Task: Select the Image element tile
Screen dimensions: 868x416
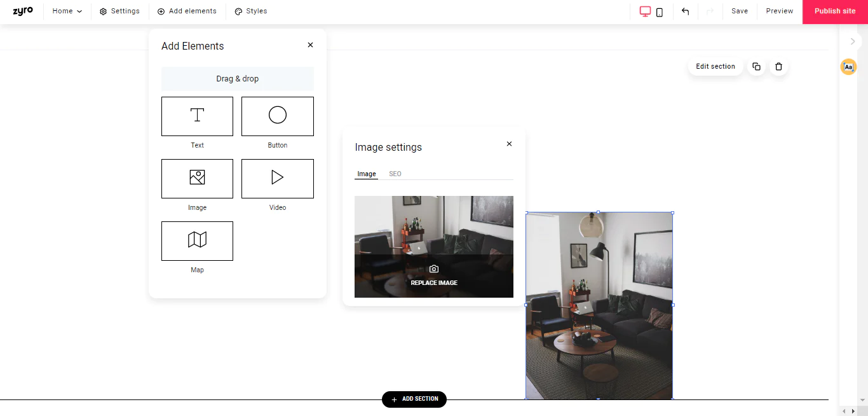Action: (197, 179)
